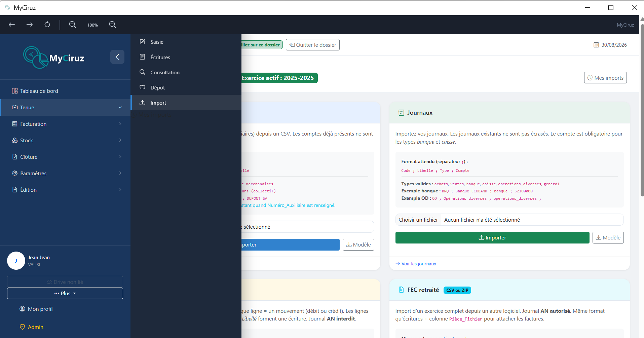Viewport: 644px width, 338px height.
Task: Click the green Importer button for Journaux
Action: [492, 237]
